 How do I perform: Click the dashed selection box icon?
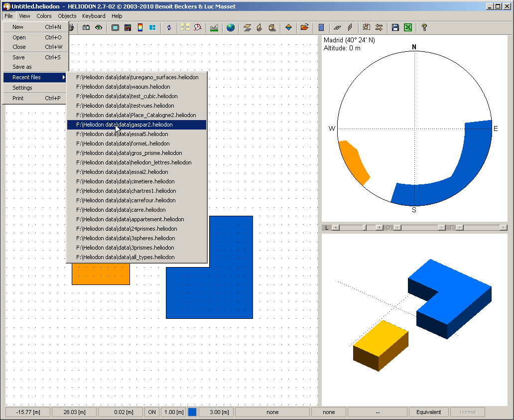pyautogui.click(x=367, y=27)
